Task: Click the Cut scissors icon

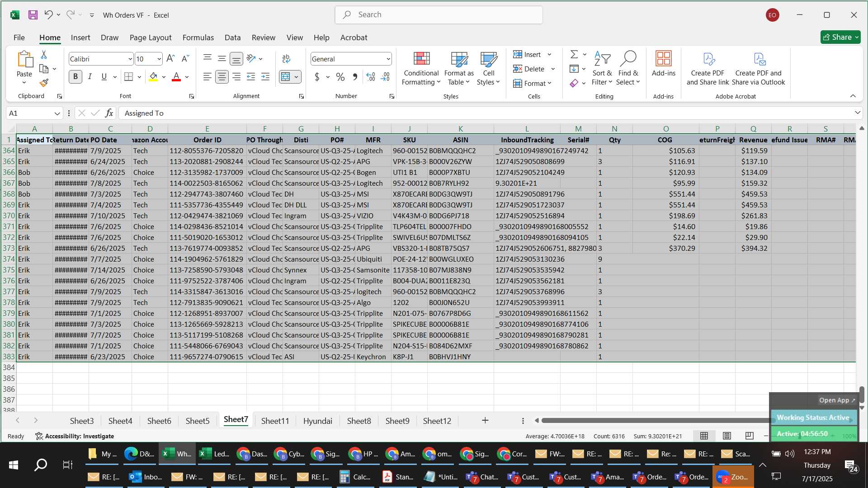Action: (44, 55)
